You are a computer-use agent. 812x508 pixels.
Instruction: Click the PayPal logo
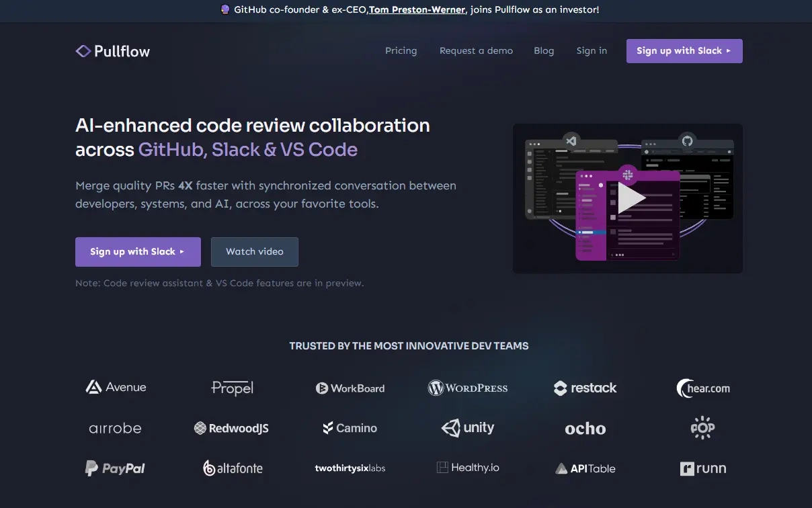(115, 468)
